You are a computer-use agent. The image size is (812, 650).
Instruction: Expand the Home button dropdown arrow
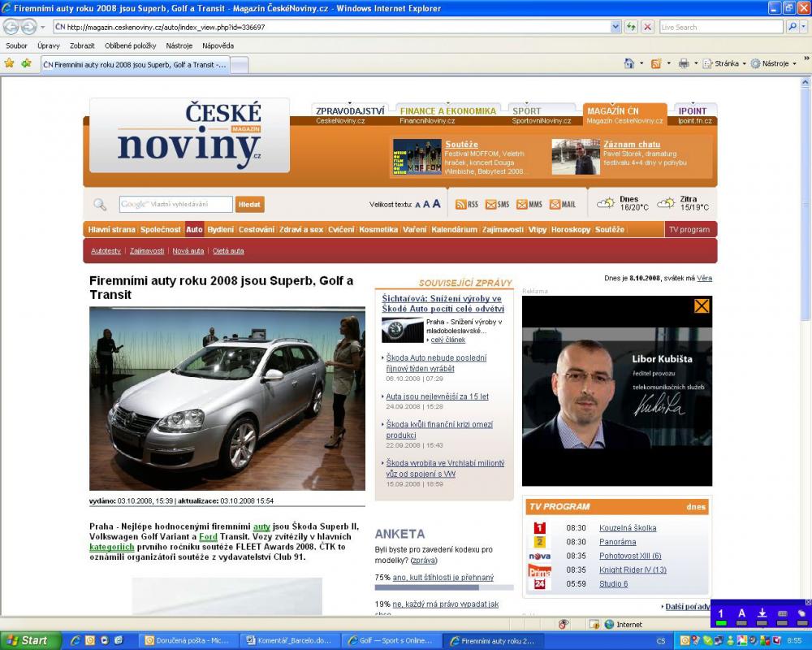[641, 63]
